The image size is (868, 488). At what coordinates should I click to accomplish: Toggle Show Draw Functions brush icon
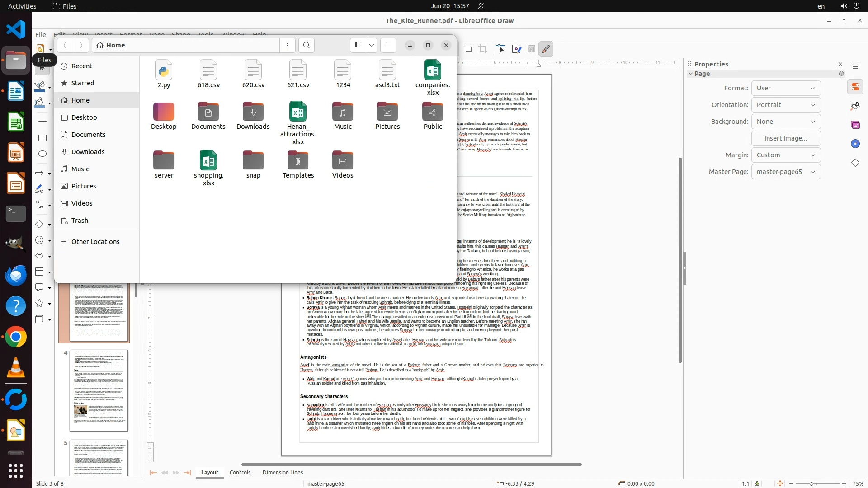tap(546, 49)
